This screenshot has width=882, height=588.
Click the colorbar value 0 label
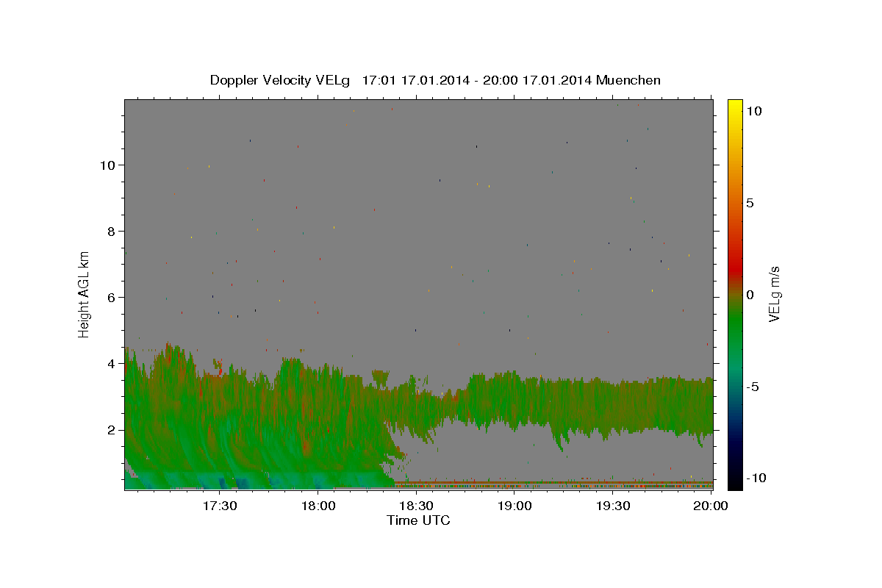(750, 295)
